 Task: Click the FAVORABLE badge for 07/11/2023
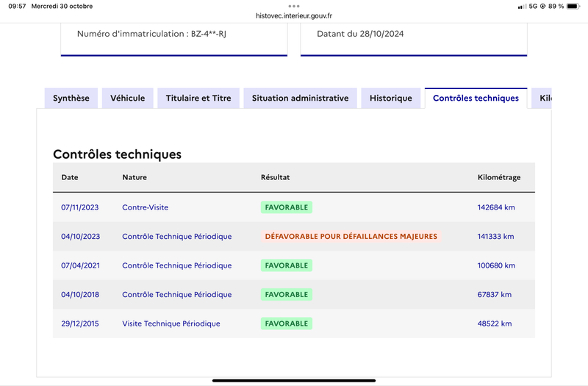point(287,207)
